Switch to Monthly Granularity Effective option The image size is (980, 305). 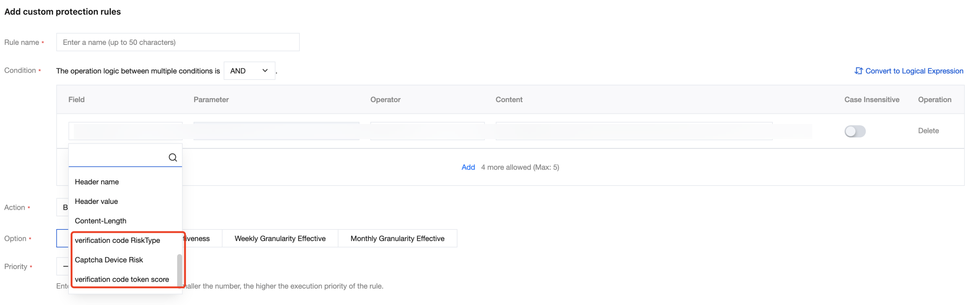[397, 238]
